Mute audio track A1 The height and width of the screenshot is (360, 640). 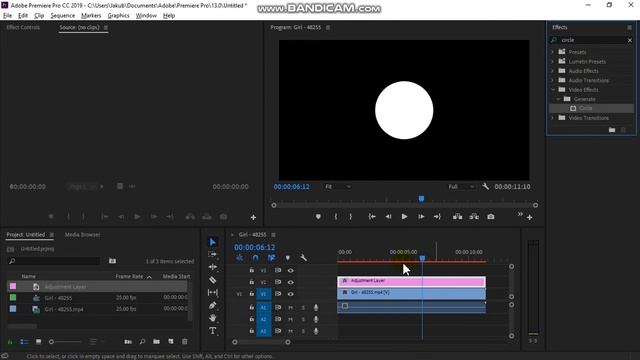[290, 307]
